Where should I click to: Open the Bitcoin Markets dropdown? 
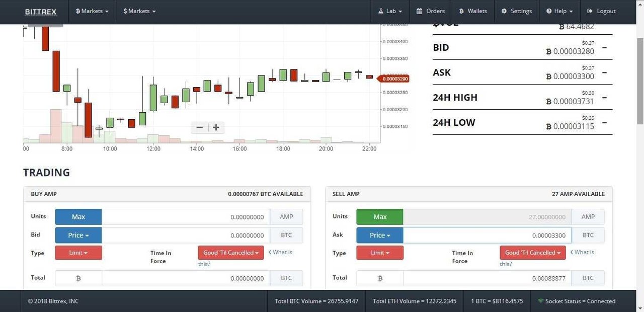coord(92,11)
